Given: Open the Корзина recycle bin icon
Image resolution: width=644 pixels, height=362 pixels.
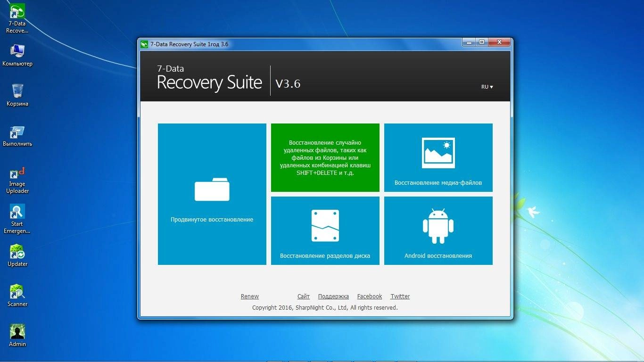Looking at the screenshot, I should 17,95.
